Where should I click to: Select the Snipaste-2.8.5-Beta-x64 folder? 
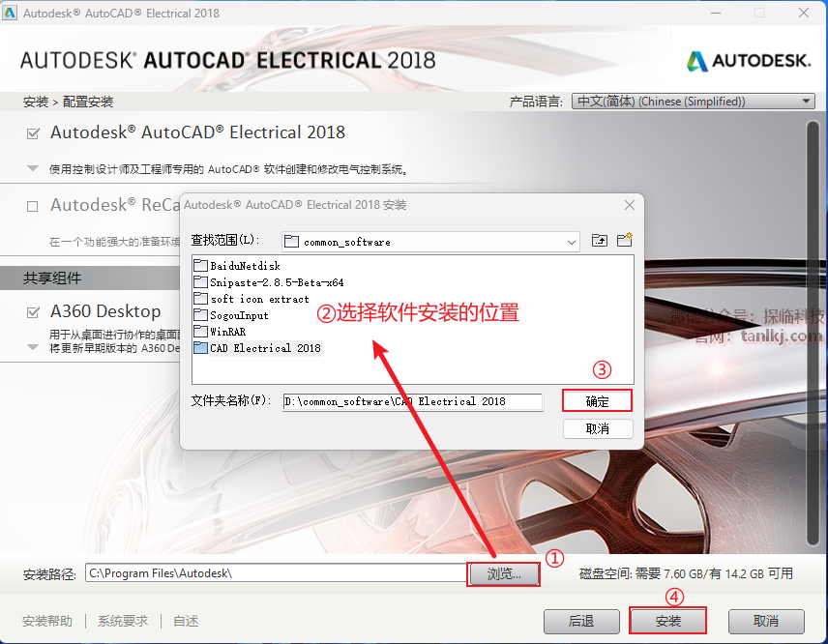tap(269, 282)
